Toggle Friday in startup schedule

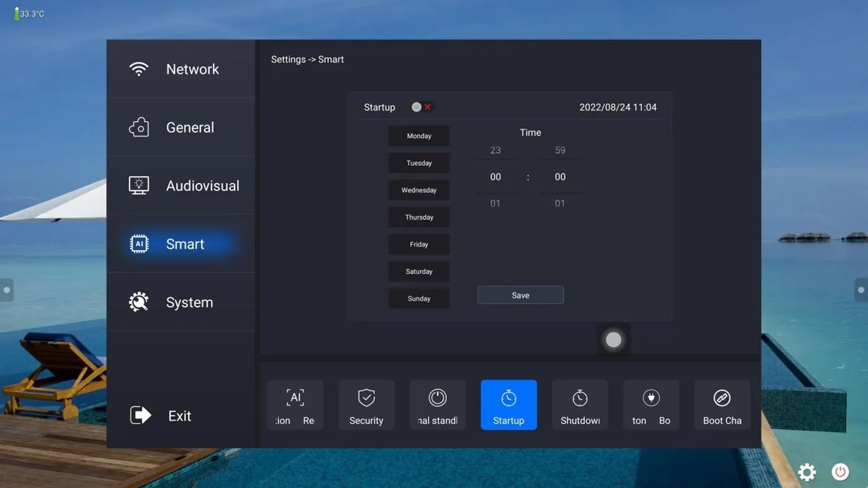[419, 244]
